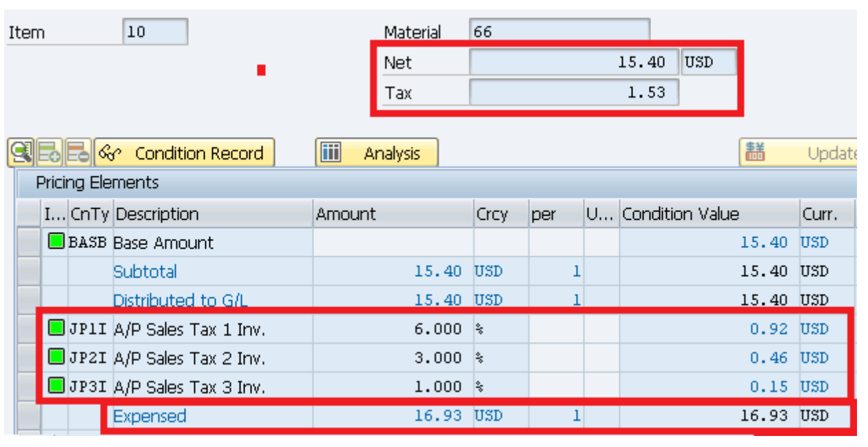868x447 pixels.
Task: Follow the Subtotal link
Action: point(145,271)
